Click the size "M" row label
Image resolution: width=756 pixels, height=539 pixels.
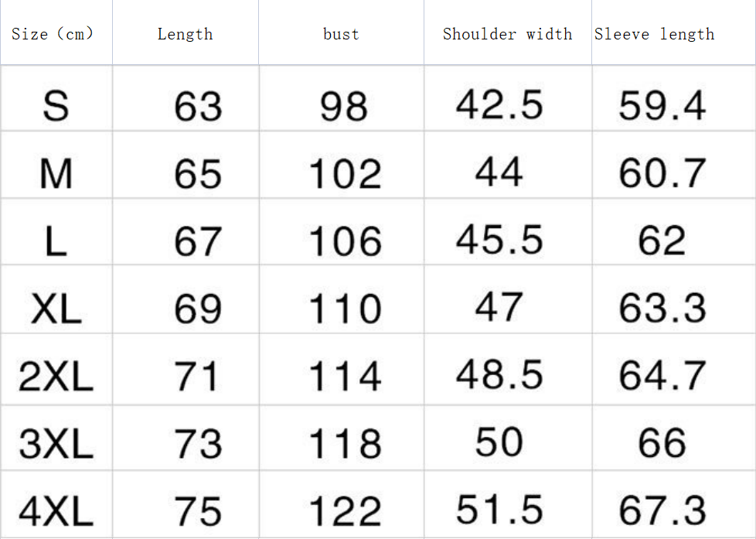(x=56, y=173)
